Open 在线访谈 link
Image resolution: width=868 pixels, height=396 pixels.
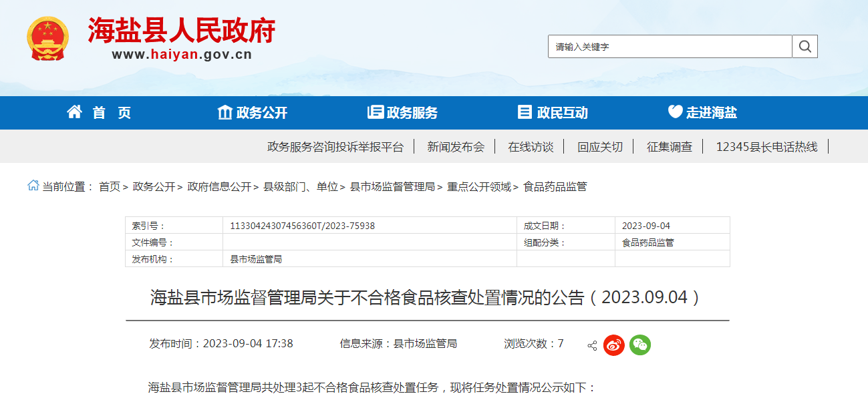point(531,147)
